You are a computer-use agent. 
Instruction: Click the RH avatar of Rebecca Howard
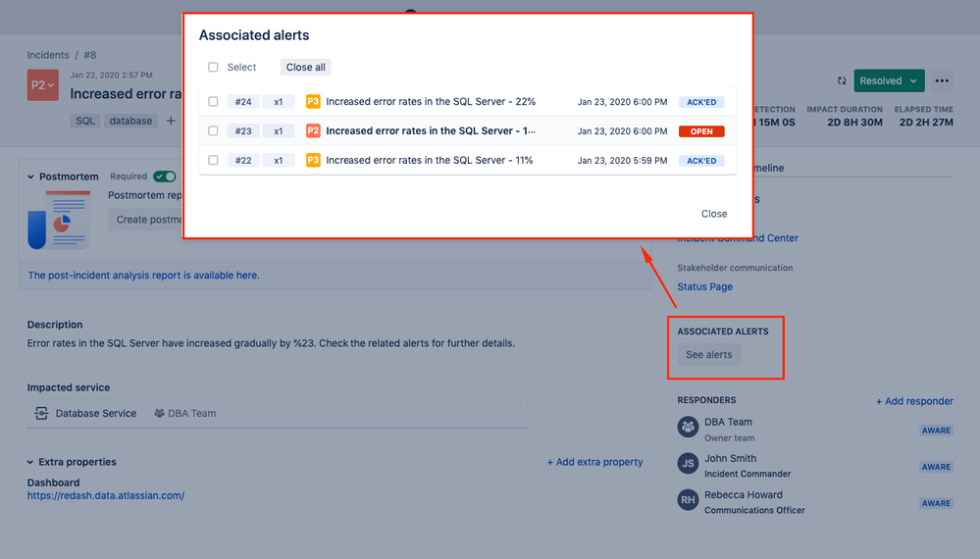pyautogui.click(x=688, y=499)
